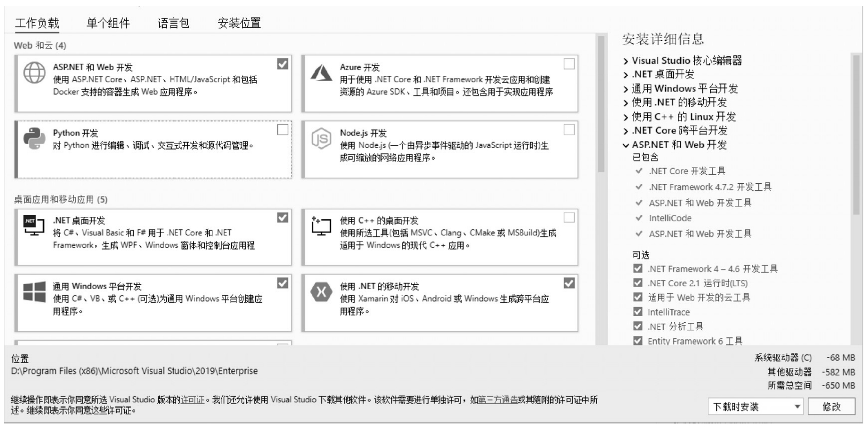Click the 系统驱动器 (C) -68 MB value
868x428 pixels.
click(841, 357)
